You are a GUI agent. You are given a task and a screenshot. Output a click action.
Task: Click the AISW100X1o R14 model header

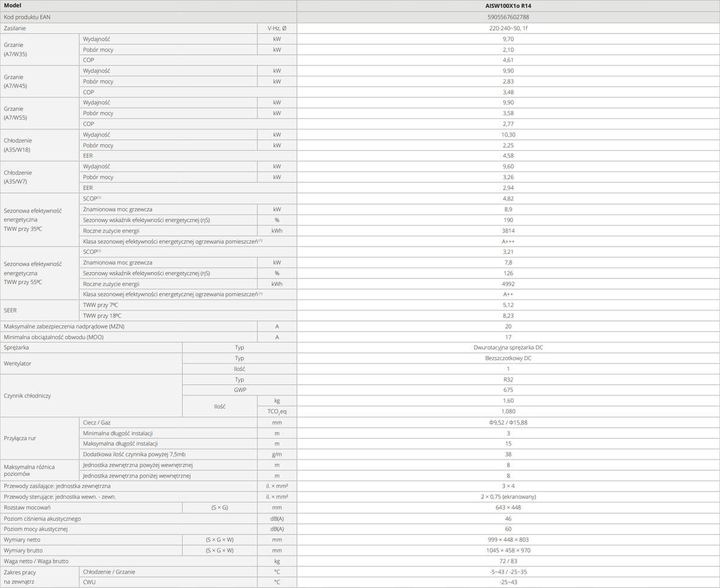pyautogui.click(x=508, y=5)
